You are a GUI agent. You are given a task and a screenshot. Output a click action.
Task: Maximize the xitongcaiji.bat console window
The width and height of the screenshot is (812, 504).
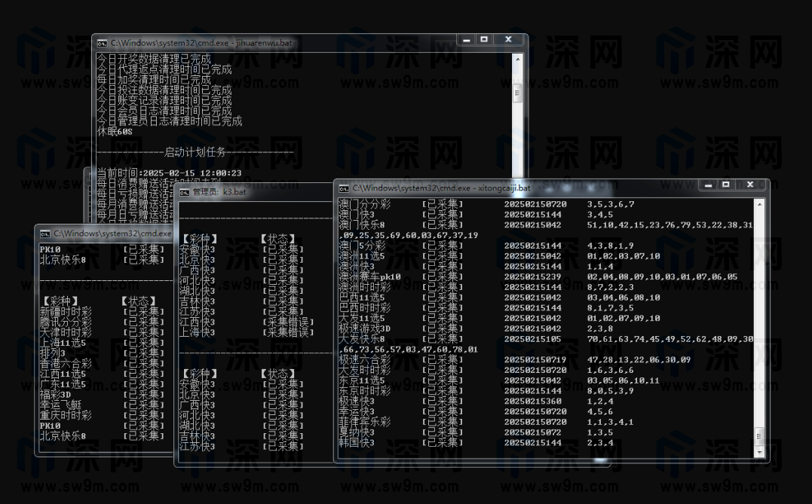click(726, 184)
